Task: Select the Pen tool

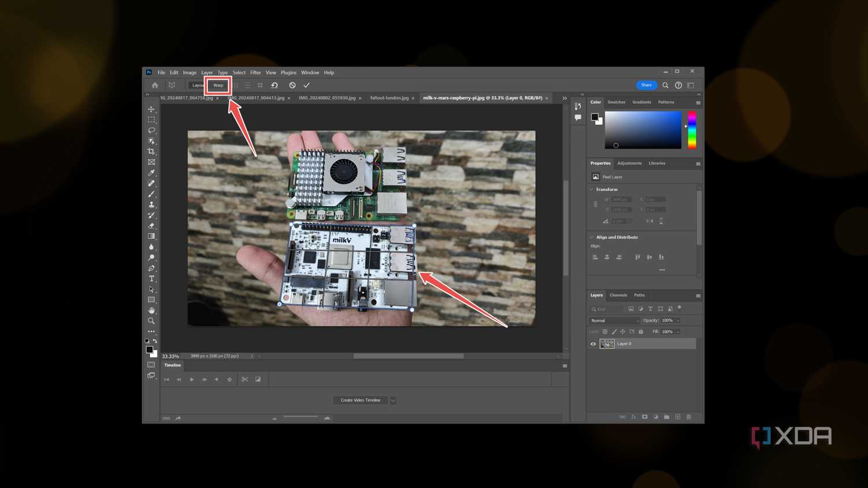Action: click(x=152, y=268)
